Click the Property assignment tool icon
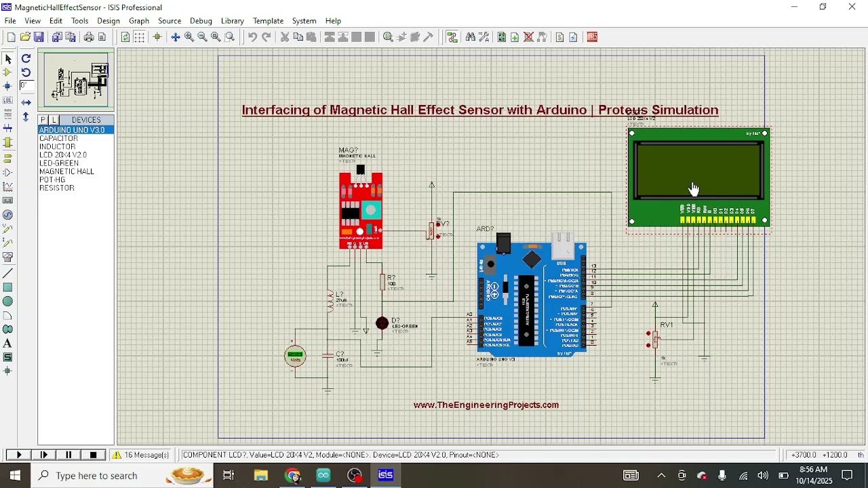Viewport: 868px width, 488px height. (x=484, y=37)
